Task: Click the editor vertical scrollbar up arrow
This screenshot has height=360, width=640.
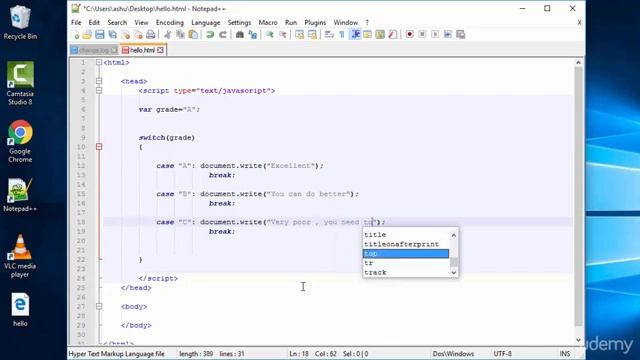Action: pos(578,62)
